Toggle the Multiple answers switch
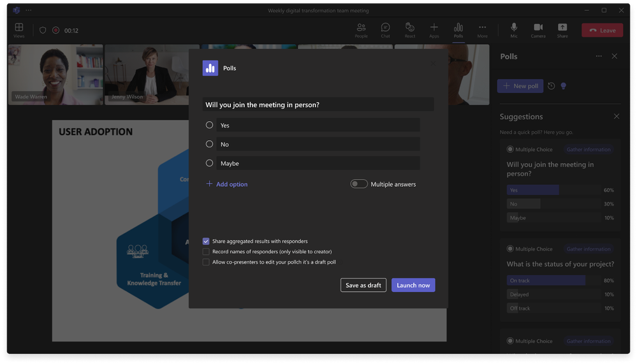Viewport: 637px width, 364px height. [x=359, y=184]
